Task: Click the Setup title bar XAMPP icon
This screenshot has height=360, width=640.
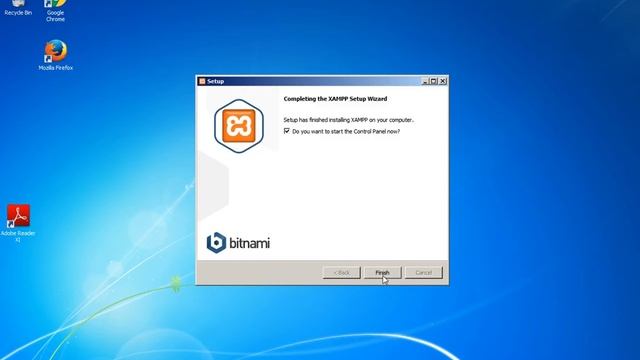Action: tap(202, 81)
